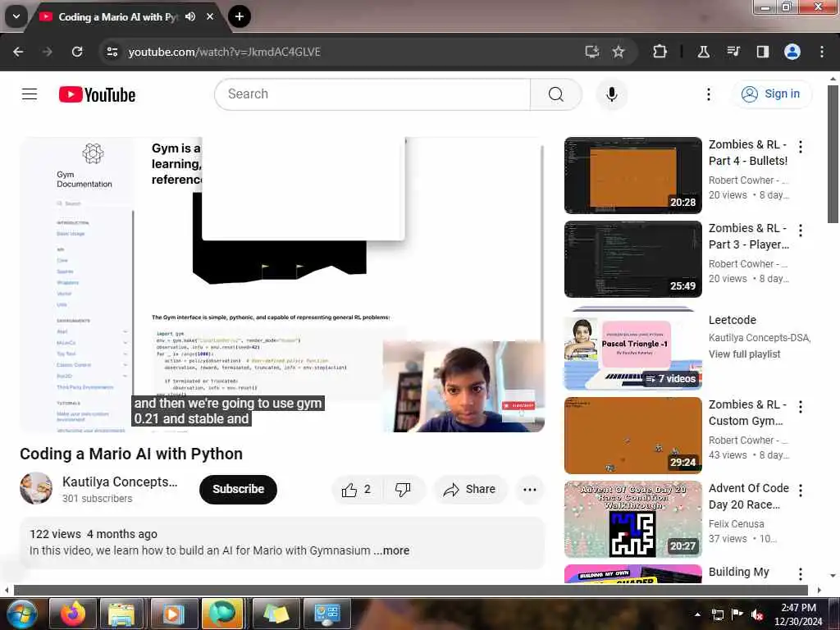Open a new browser tab
This screenshot has height=630, width=840.
pos(240,16)
